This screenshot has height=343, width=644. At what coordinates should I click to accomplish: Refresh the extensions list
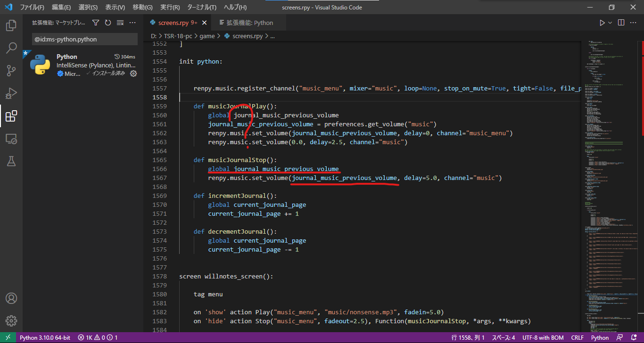[x=108, y=23]
